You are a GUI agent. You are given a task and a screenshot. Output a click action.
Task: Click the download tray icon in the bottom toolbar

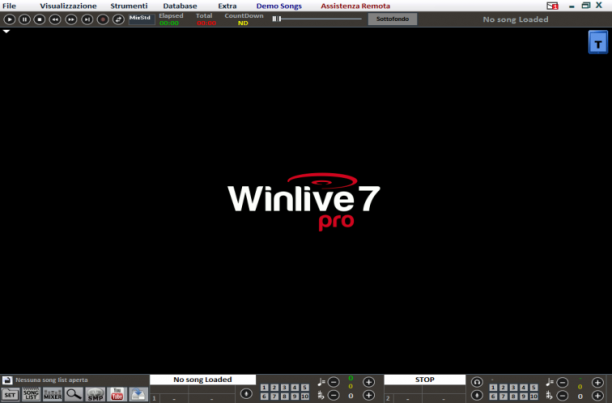pyautogui.click(x=138, y=394)
